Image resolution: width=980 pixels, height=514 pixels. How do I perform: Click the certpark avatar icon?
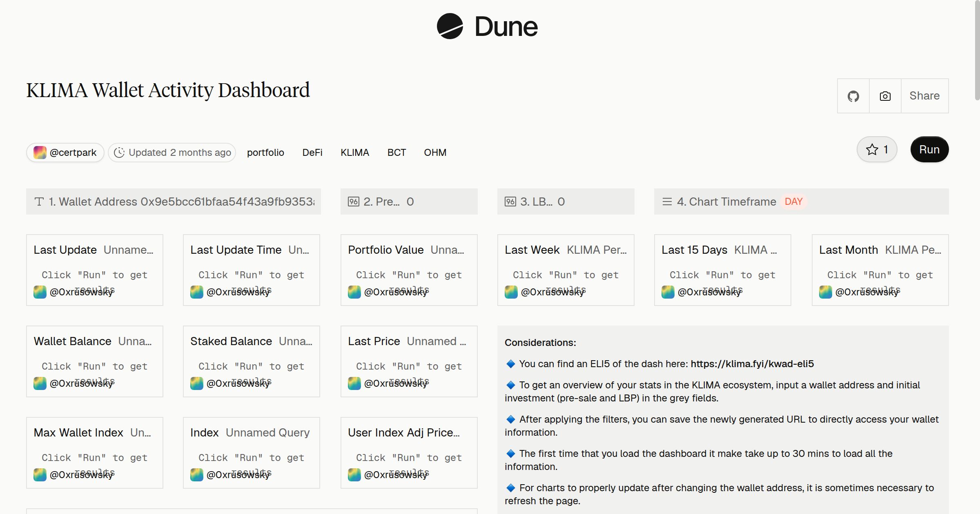(40, 153)
